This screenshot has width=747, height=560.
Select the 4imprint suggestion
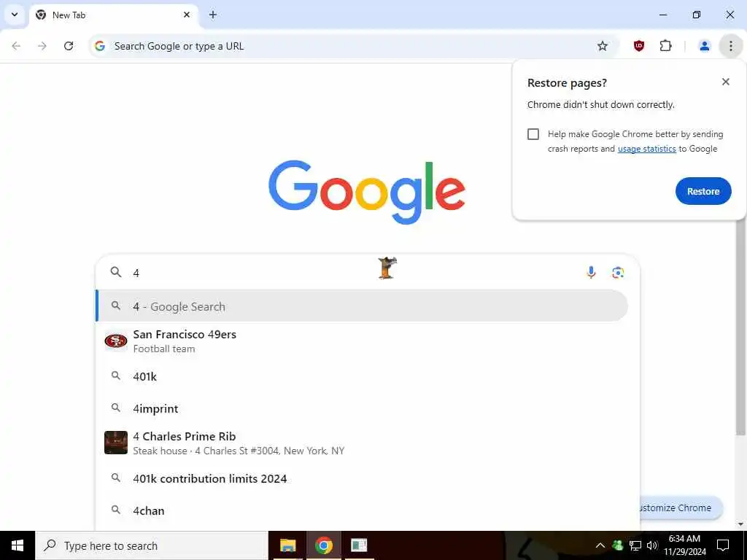(x=362, y=408)
